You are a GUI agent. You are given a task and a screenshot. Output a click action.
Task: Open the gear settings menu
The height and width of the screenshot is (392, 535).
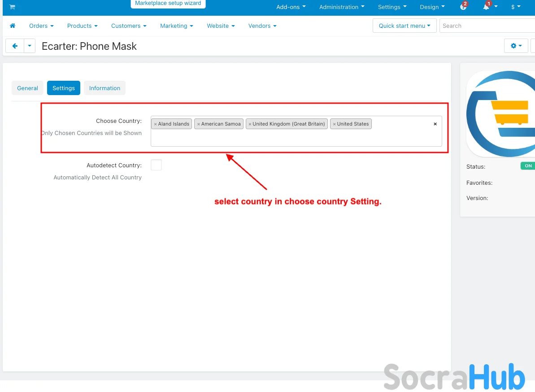[x=516, y=46]
